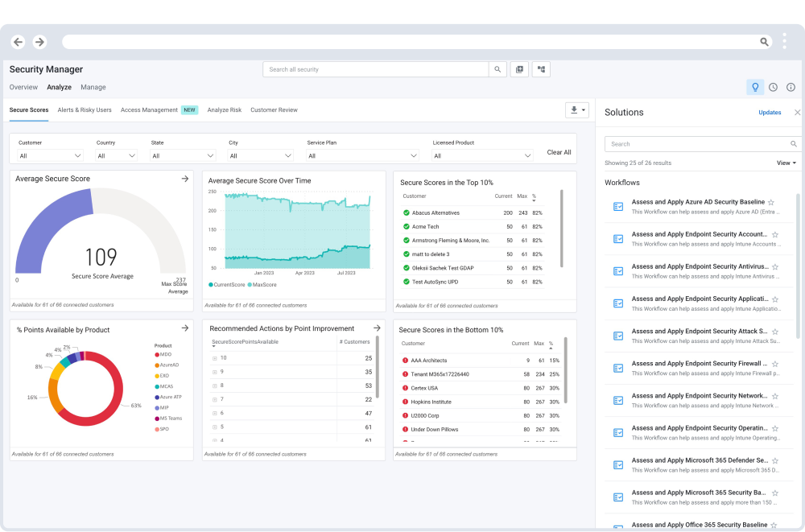The image size is (805, 532).
Task: Switch to the Manage tab
Action: (93, 87)
